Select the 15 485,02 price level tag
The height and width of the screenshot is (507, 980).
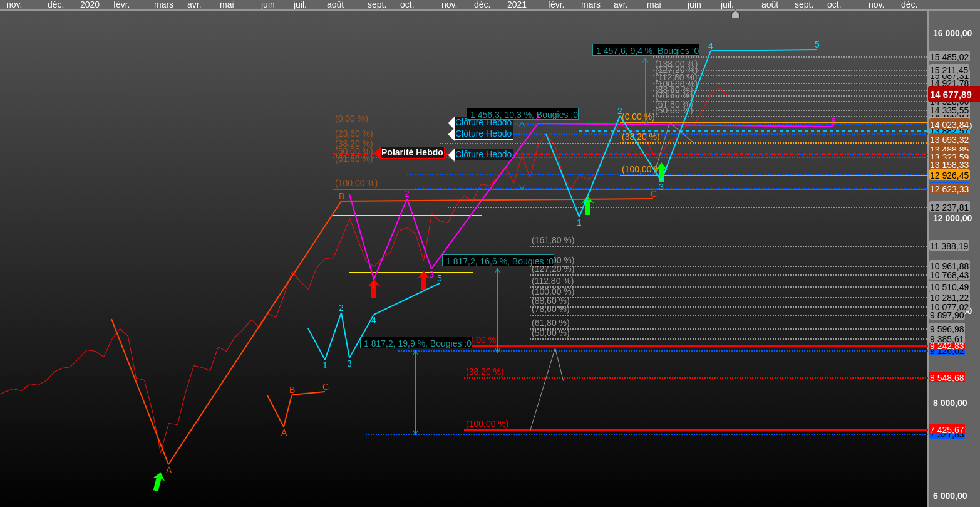click(949, 57)
